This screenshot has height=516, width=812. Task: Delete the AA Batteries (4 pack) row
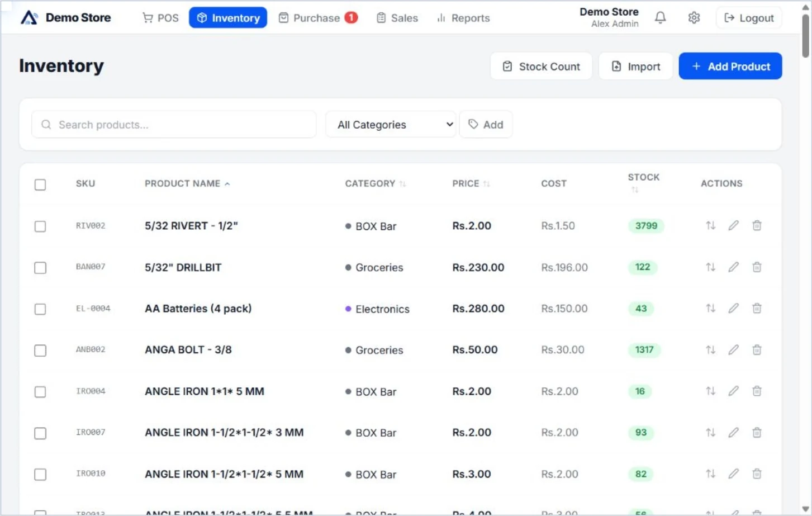click(x=757, y=309)
